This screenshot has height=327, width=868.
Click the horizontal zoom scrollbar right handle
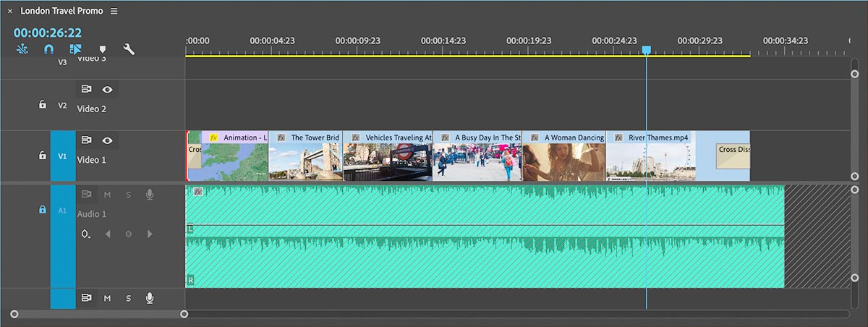coord(184,314)
